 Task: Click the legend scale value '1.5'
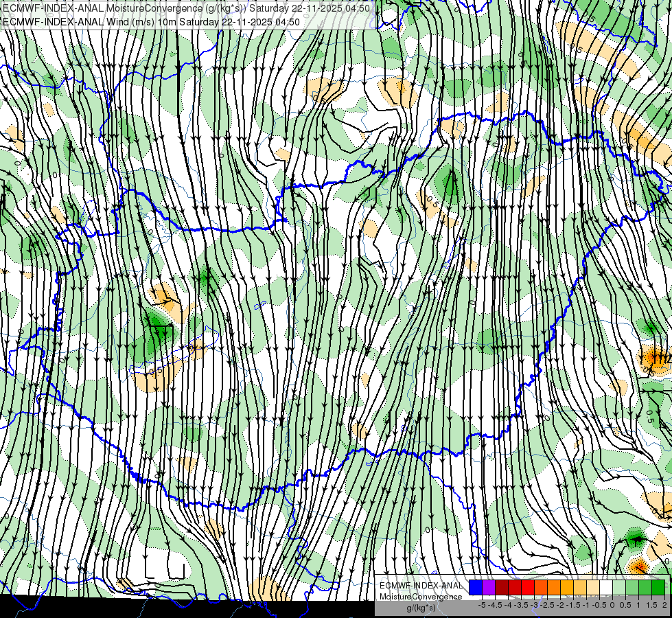click(x=652, y=605)
